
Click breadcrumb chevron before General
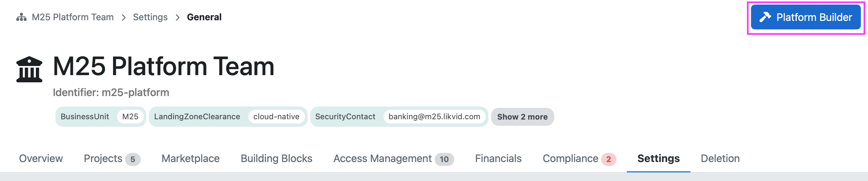click(178, 17)
